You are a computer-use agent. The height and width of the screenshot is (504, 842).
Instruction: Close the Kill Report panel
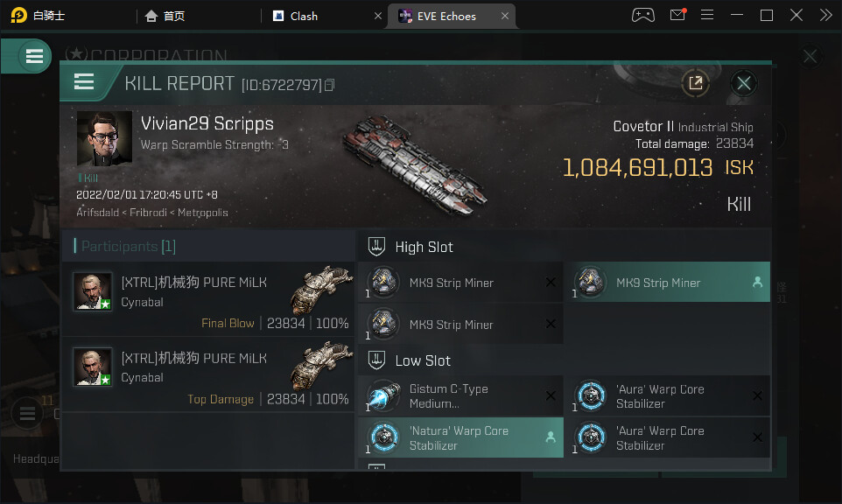pos(744,83)
